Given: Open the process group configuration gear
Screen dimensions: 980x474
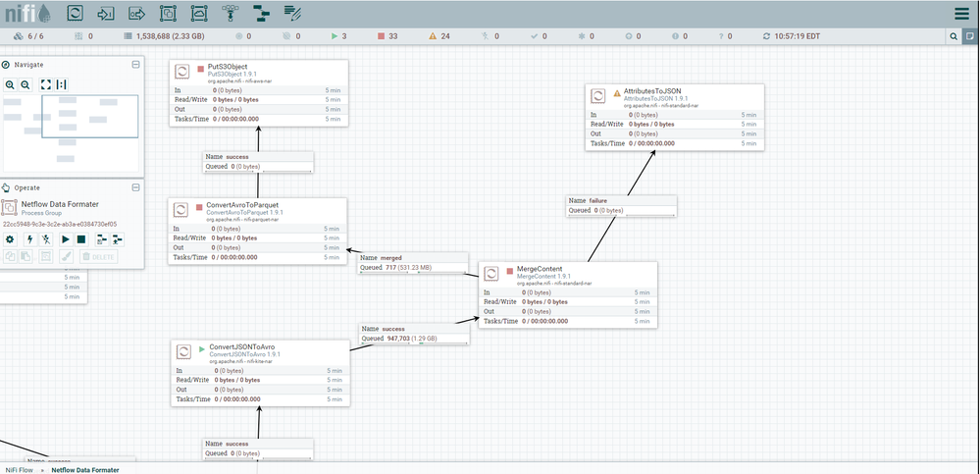Looking at the screenshot, I should tap(10, 238).
